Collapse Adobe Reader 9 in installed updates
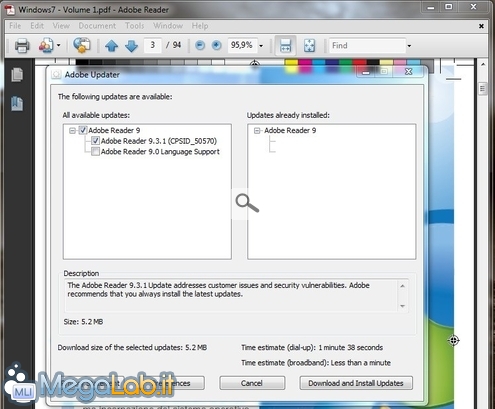Screen dimensions: 495x409 point(257,130)
